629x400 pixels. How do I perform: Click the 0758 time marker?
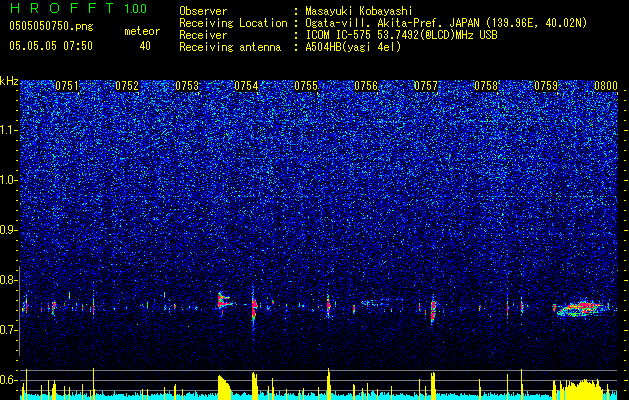486,86
